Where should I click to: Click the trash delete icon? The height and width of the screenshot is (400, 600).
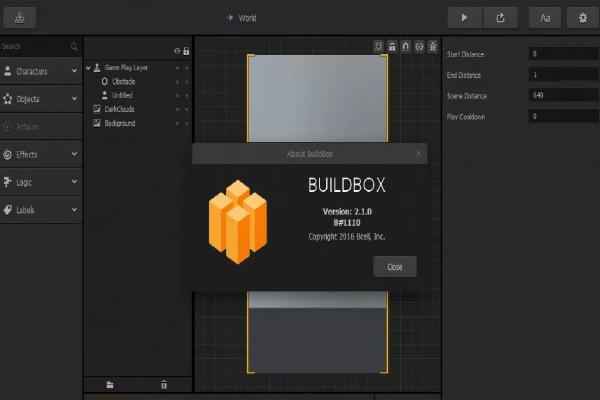coord(164,385)
